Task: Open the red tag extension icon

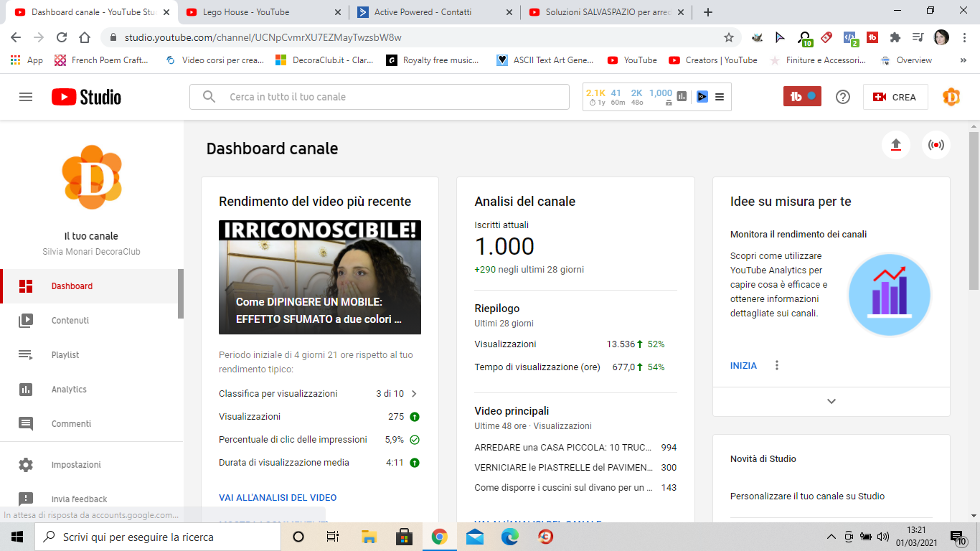Action: pos(826,37)
